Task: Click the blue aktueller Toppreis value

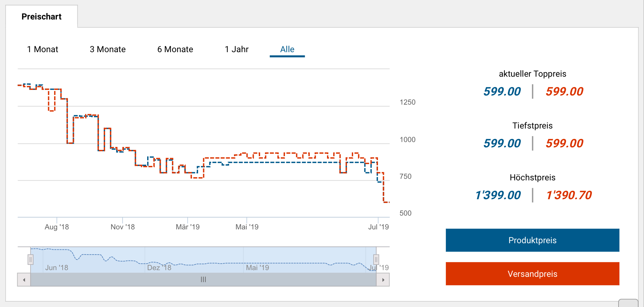Action: point(502,91)
